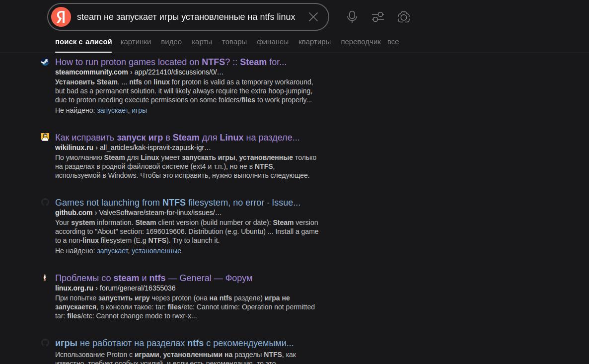Viewport: 589px width, 364px height.
Task: Open the 'товары' tab
Action: pyautogui.click(x=234, y=42)
